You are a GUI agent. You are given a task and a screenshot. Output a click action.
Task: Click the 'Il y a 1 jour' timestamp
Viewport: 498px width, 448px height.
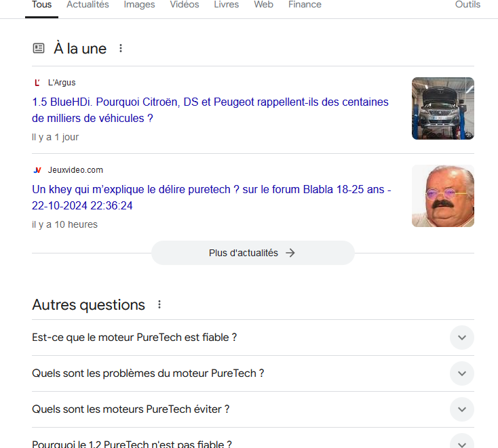(55, 137)
